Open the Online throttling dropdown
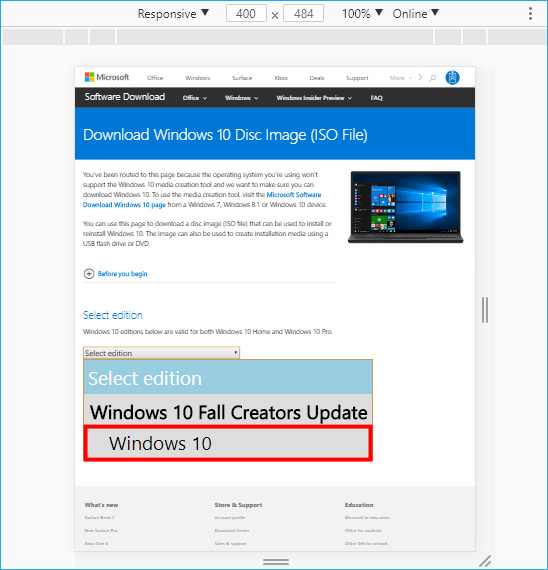 [x=415, y=13]
